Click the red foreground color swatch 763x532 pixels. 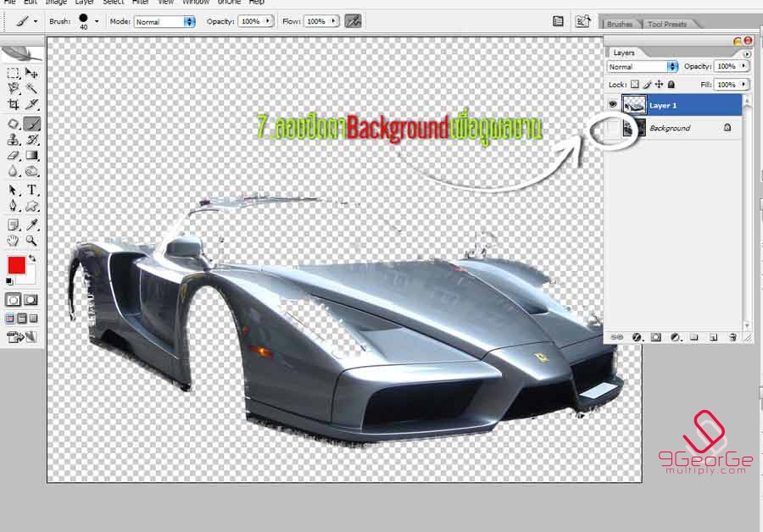17,265
